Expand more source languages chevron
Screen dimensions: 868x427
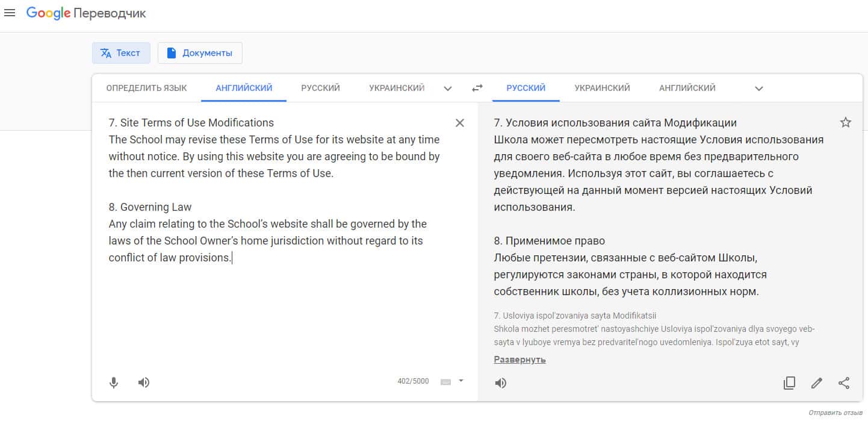tap(448, 89)
